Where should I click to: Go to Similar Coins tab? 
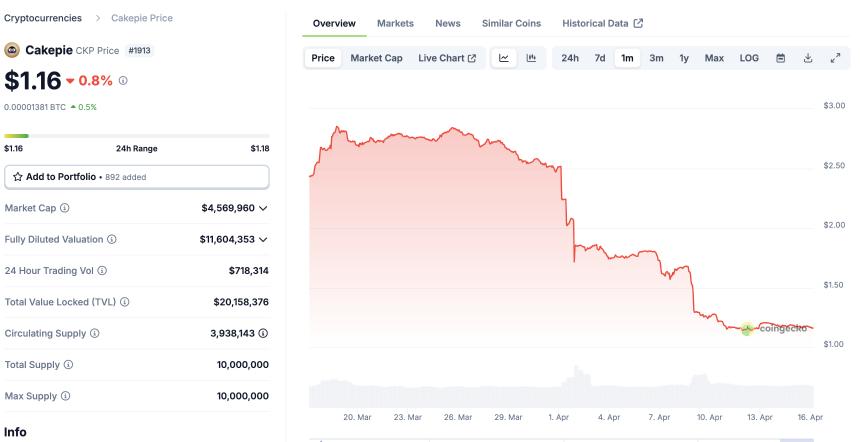pos(511,23)
